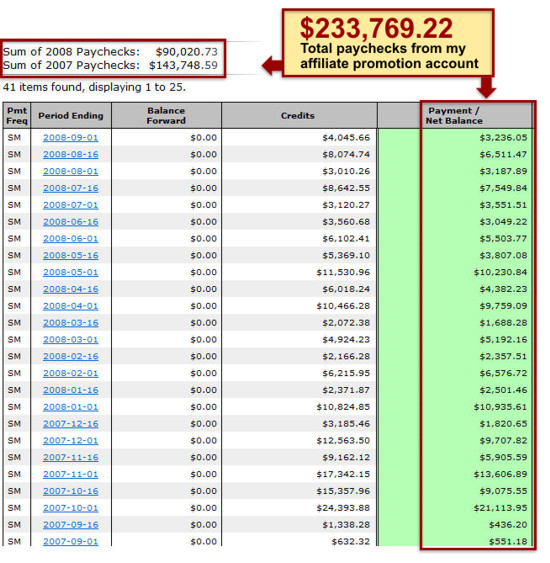The image size is (550, 563).
Task: Select the 2008-06-01 period link
Action: pos(70,238)
